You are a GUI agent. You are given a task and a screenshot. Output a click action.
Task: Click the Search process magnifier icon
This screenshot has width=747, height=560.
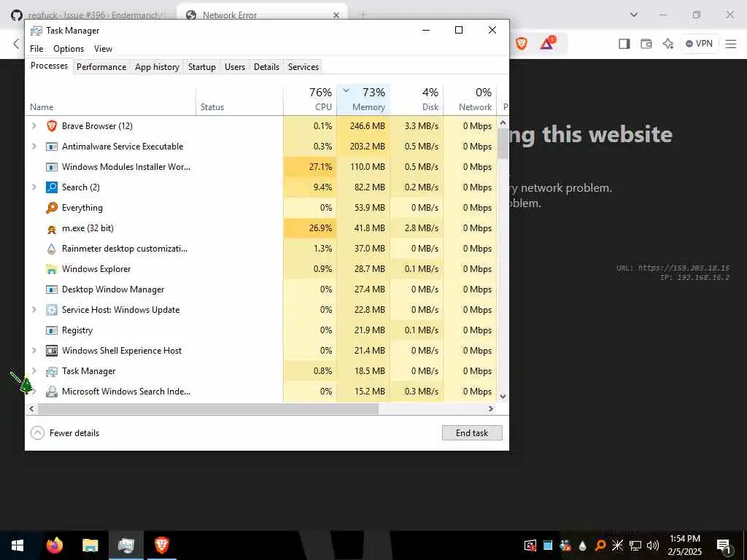(x=52, y=187)
